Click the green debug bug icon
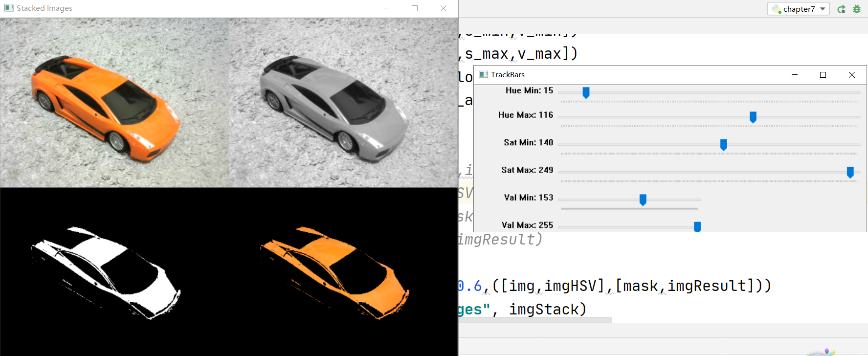This screenshot has width=868, height=356. [x=857, y=9]
